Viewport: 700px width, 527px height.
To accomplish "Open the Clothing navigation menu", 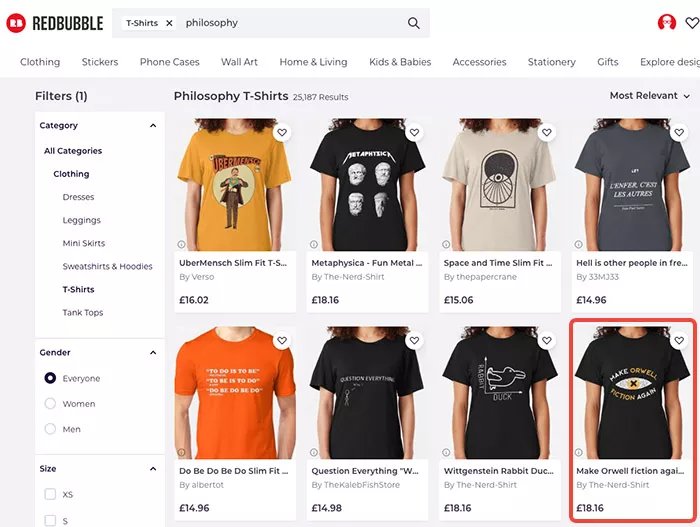I will click(x=40, y=62).
